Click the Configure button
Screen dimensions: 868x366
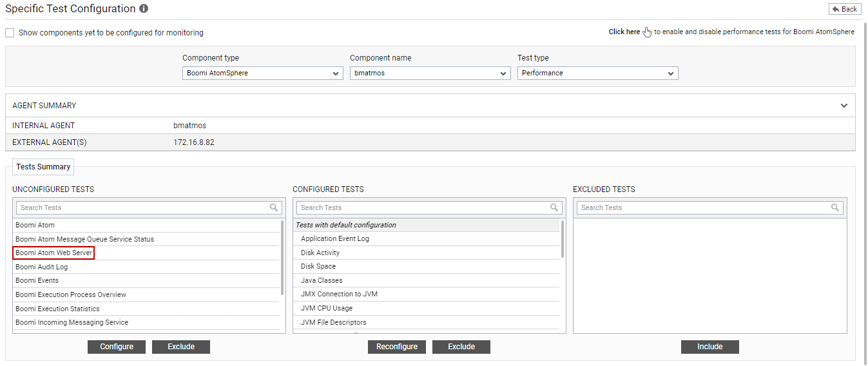[117, 347]
